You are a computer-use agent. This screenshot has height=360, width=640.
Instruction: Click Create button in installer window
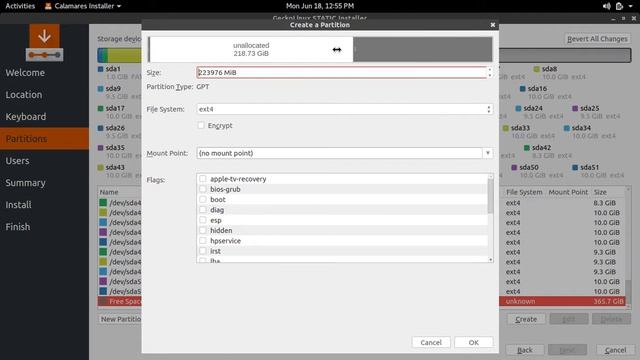click(x=526, y=319)
